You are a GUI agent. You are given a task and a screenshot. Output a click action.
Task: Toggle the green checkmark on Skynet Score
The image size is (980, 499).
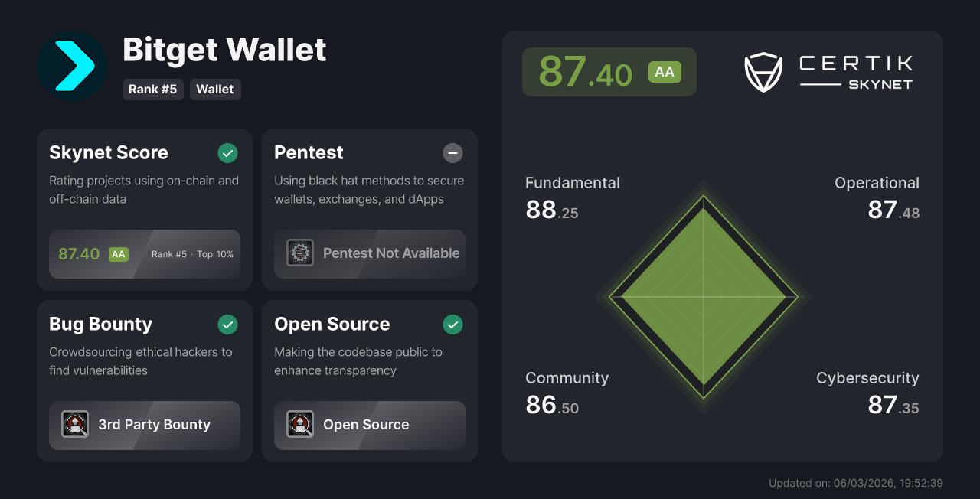227,153
